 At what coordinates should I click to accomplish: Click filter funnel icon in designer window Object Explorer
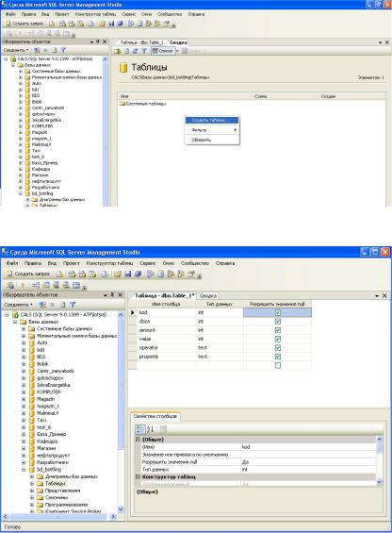[73, 305]
